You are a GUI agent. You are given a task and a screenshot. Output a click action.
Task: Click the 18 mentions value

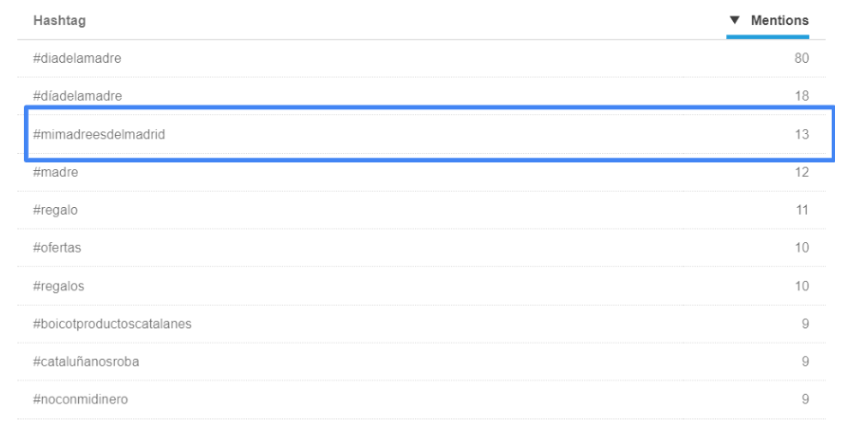802,96
